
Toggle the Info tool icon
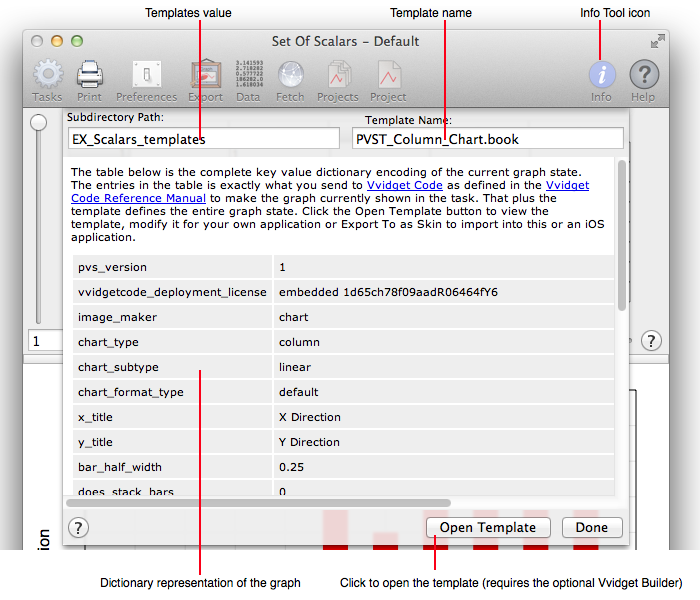click(x=602, y=75)
